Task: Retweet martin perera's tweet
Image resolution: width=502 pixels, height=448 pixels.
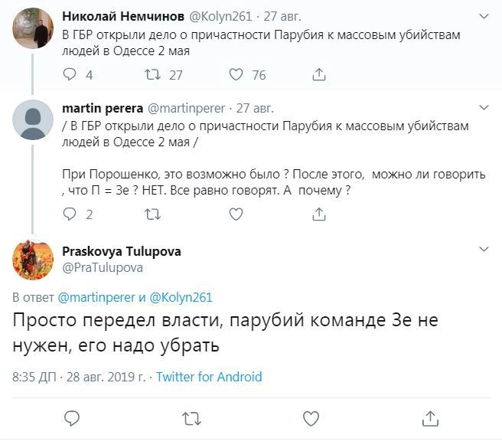Action: pyautogui.click(x=153, y=214)
